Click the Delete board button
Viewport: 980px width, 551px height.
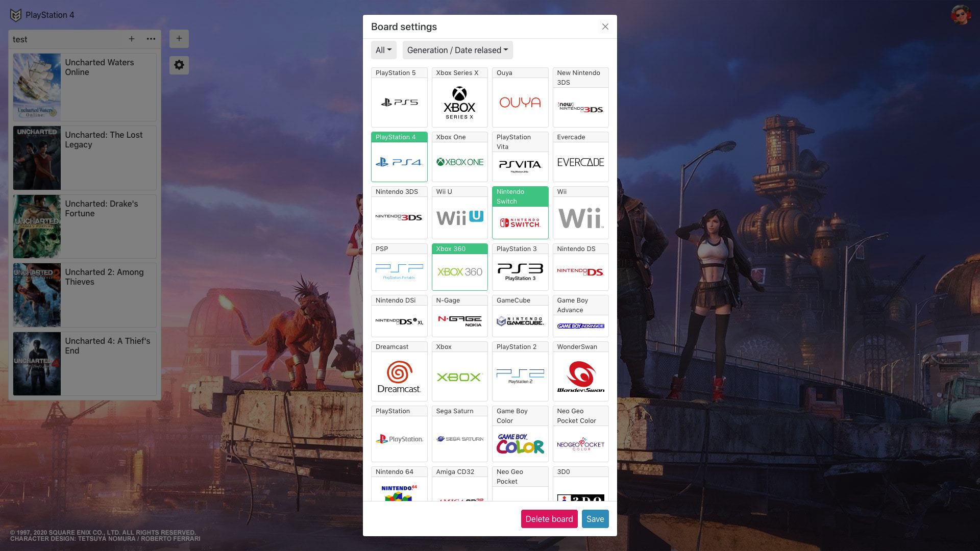coord(549,519)
